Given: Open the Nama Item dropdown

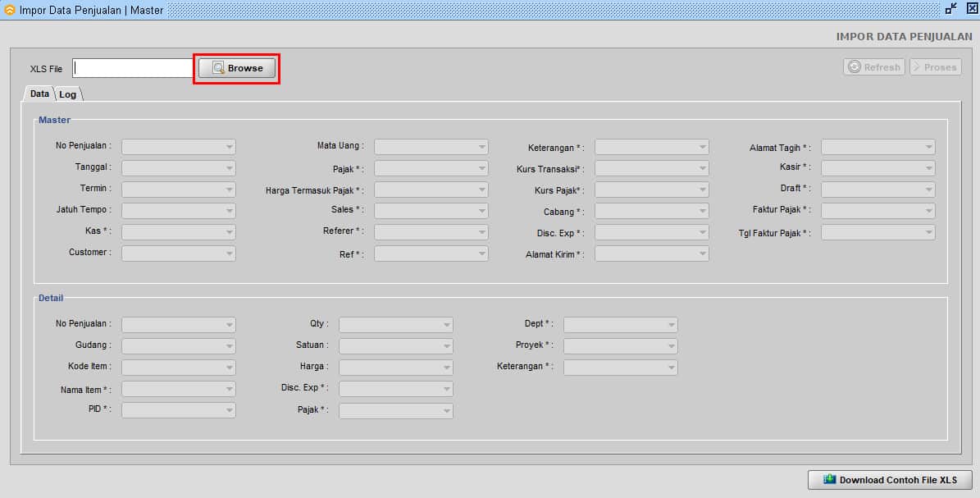Looking at the screenshot, I should pos(178,389).
